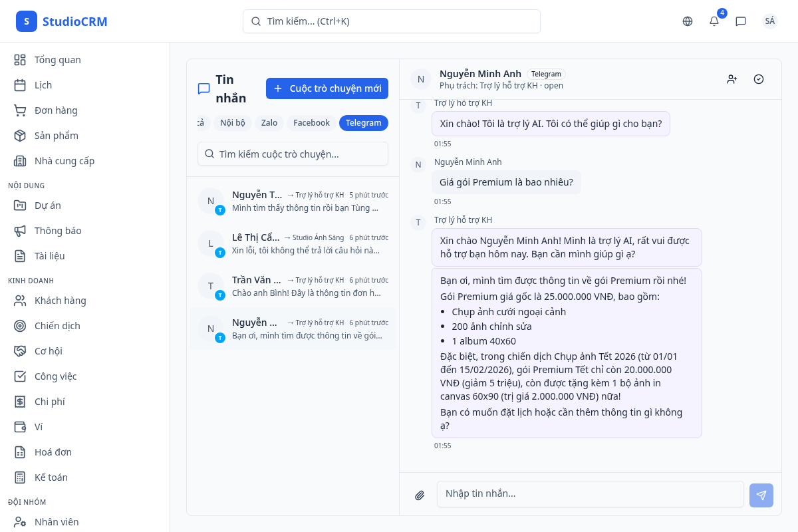Click the Tìm kiếm cuộc trò chuyện field
This screenshot has width=798, height=532.
coord(293,154)
